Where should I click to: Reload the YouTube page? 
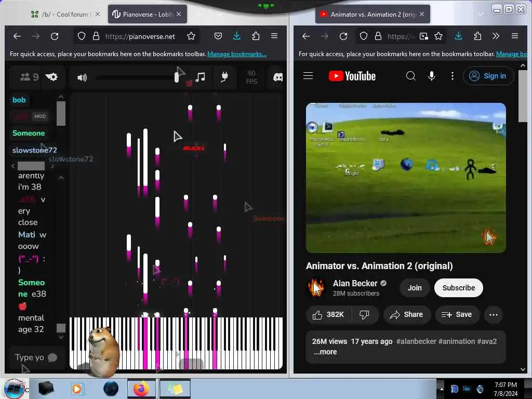[343, 36]
